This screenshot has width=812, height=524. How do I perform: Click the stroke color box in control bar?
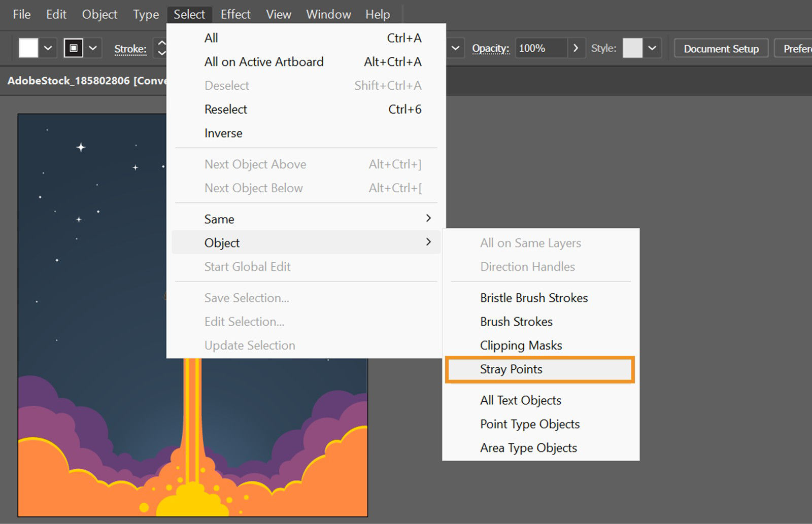click(73, 48)
